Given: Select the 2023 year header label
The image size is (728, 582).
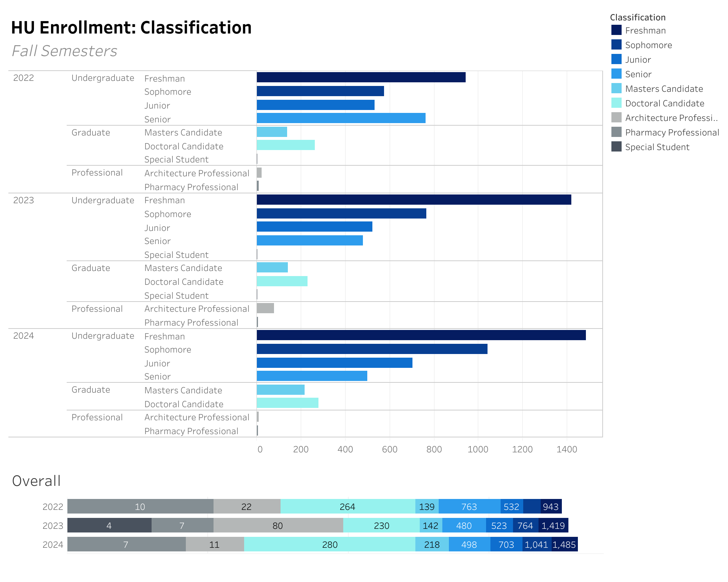Looking at the screenshot, I should (24, 200).
